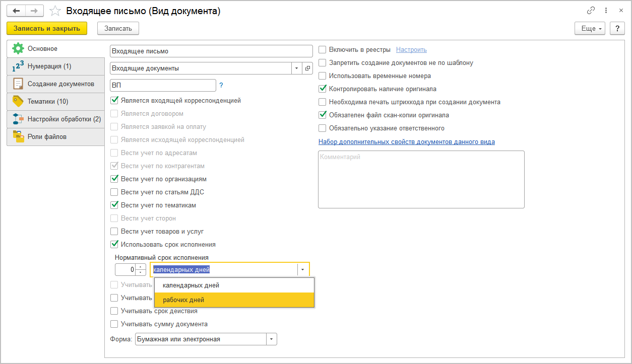Click the blue question hint near ВП
Screen dimensions: 632x364
[221, 86]
